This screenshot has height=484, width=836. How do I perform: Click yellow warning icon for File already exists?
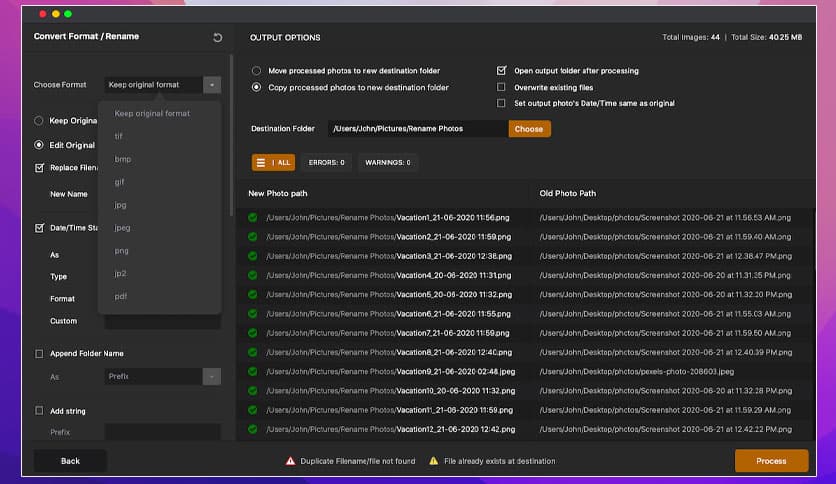(433, 461)
